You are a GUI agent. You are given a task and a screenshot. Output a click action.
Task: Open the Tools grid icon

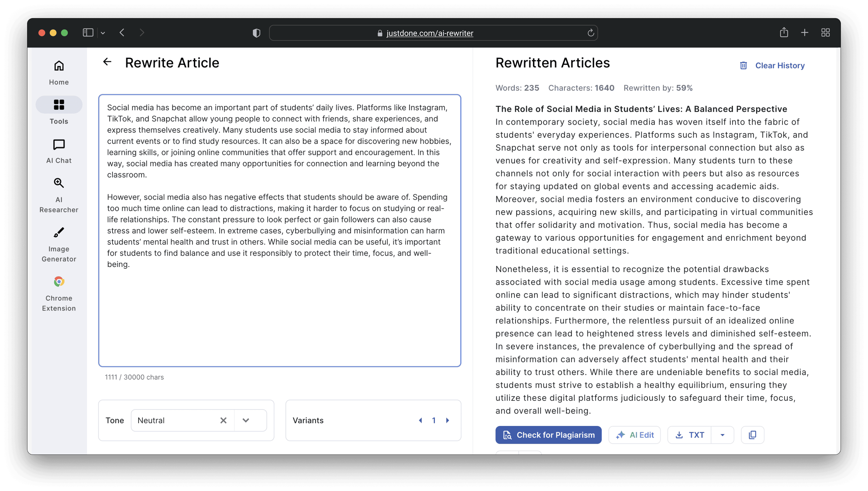tap(59, 105)
